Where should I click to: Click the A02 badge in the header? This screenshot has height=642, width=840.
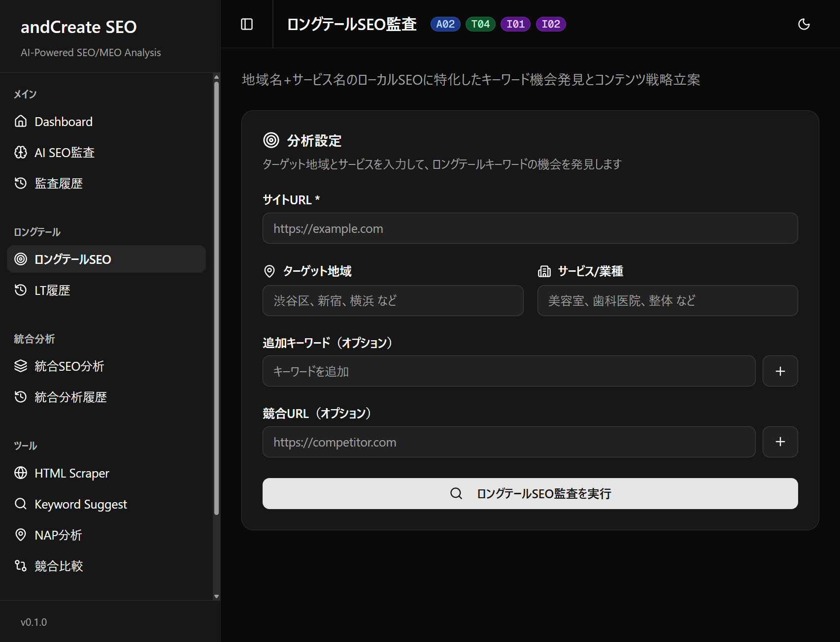(445, 24)
